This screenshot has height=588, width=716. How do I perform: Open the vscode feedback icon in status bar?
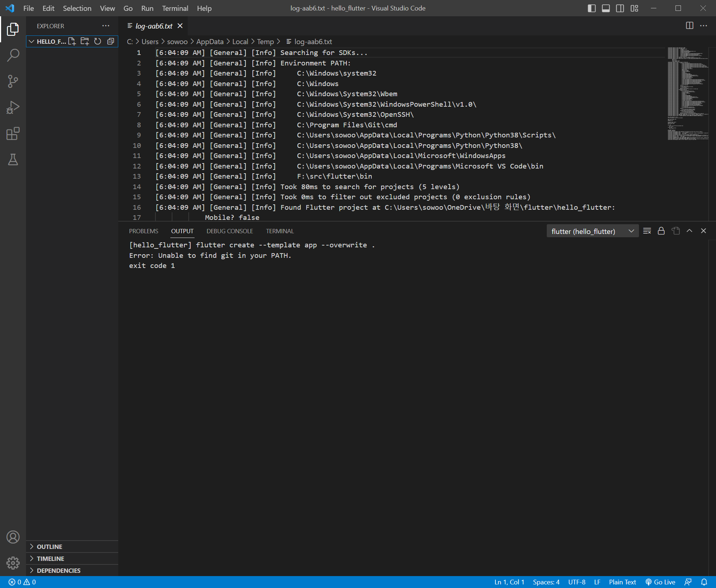(688, 582)
